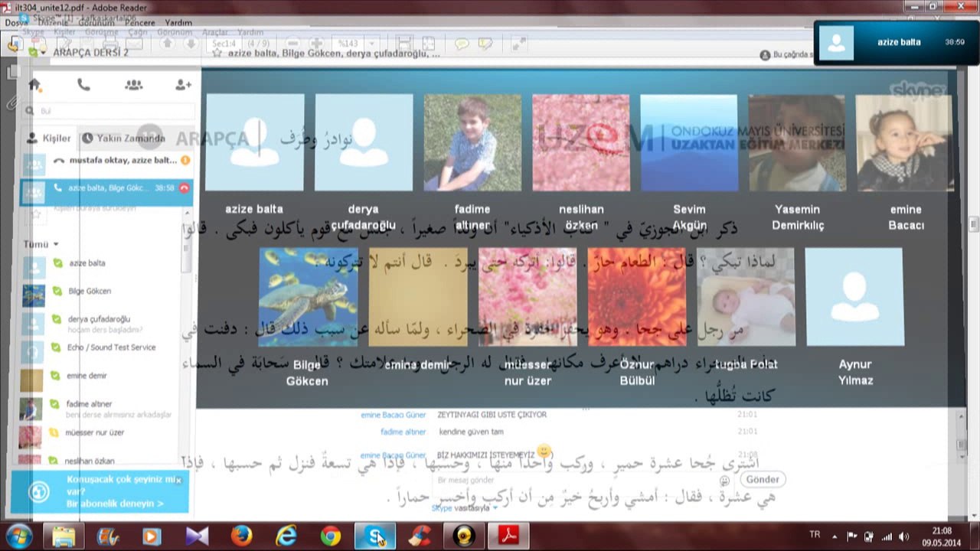Image resolution: width=980 pixels, height=551 pixels.
Task: Open the Pencere menu in Adobe Reader
Action: 139,23
